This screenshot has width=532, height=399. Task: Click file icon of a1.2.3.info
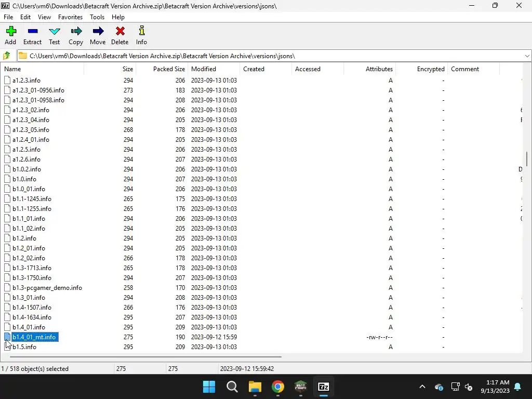(x=7, y=81)
